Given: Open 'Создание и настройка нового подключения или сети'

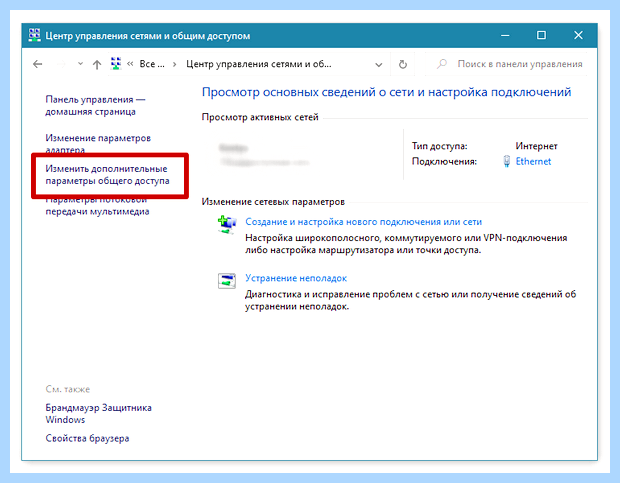Looking at the screenshot, I should point(363,222).
